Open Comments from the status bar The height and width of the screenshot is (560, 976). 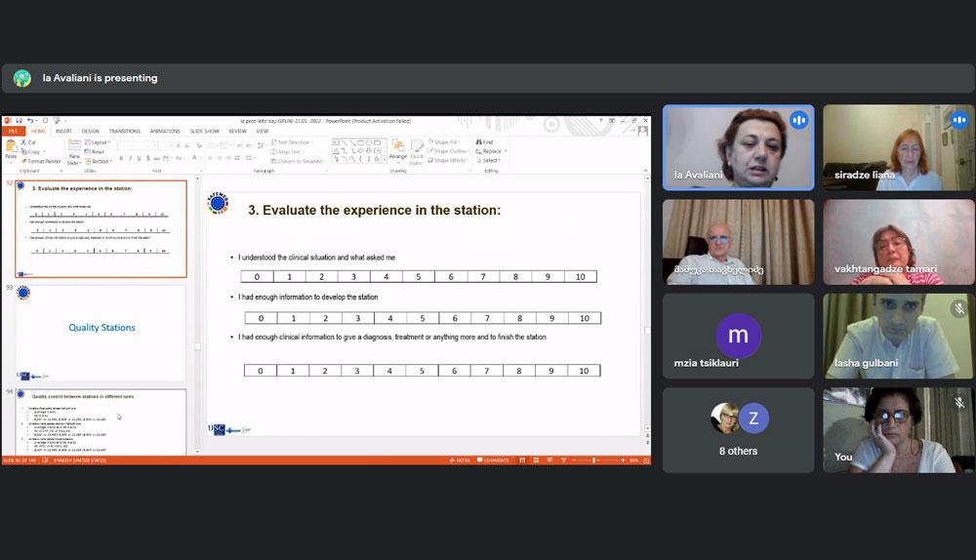[x=493, y=460]
